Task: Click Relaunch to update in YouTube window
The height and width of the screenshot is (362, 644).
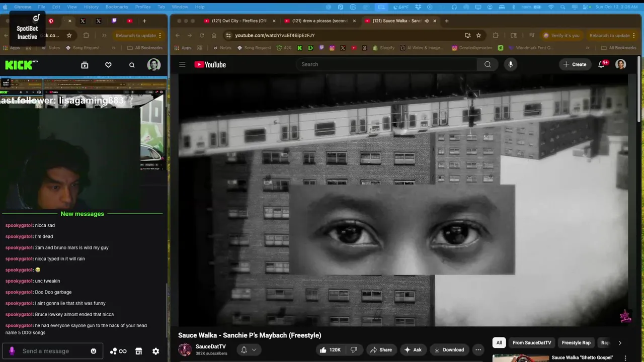Action: 609,35
